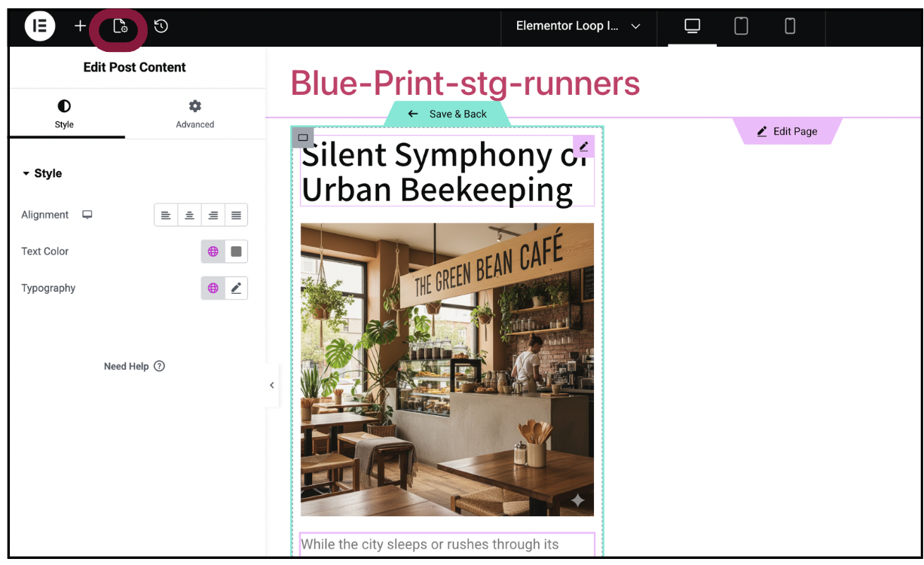
Task: Click the Need Help link
Action: pyautogui.click(x=134, y=366)
